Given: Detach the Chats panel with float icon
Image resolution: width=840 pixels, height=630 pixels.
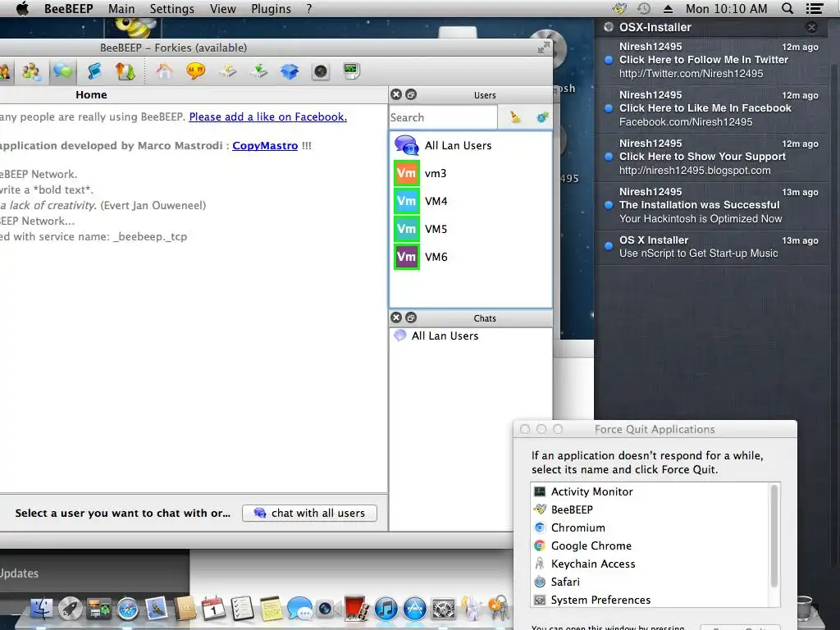Looking at the screenshot, I should pyautogui.click(x=411, y=317).
